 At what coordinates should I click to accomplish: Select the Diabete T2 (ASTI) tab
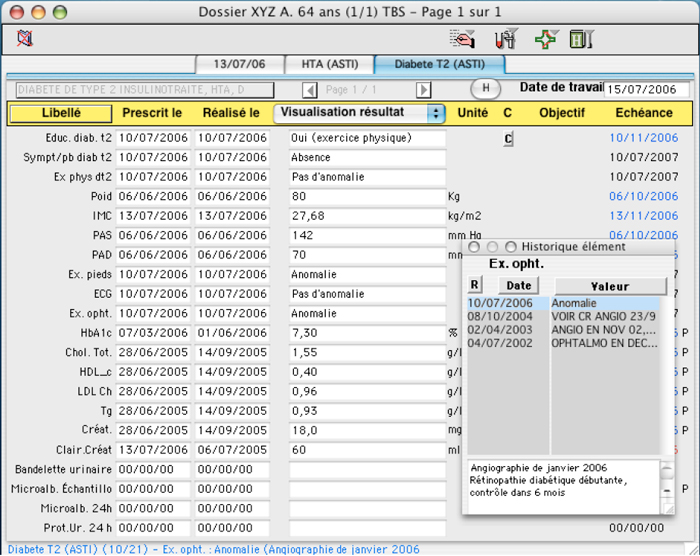click(439, 64)
